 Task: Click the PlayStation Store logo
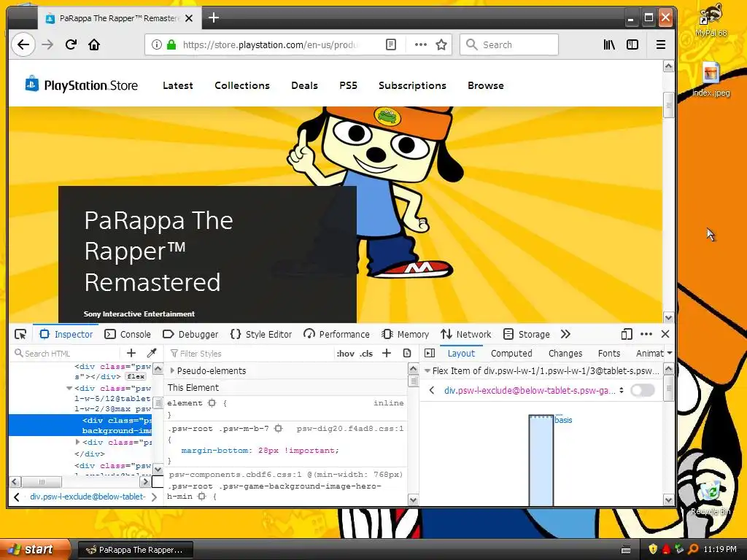[82, 85]
